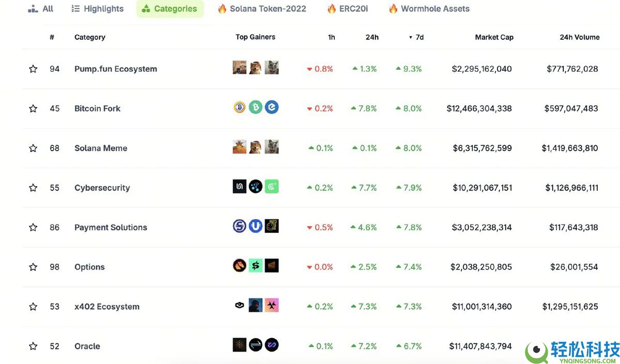Viewport: 620px width, 364px height.
Task: Toggle favorite star for x402 Ecosystem
Action: [x=33, y=307]
